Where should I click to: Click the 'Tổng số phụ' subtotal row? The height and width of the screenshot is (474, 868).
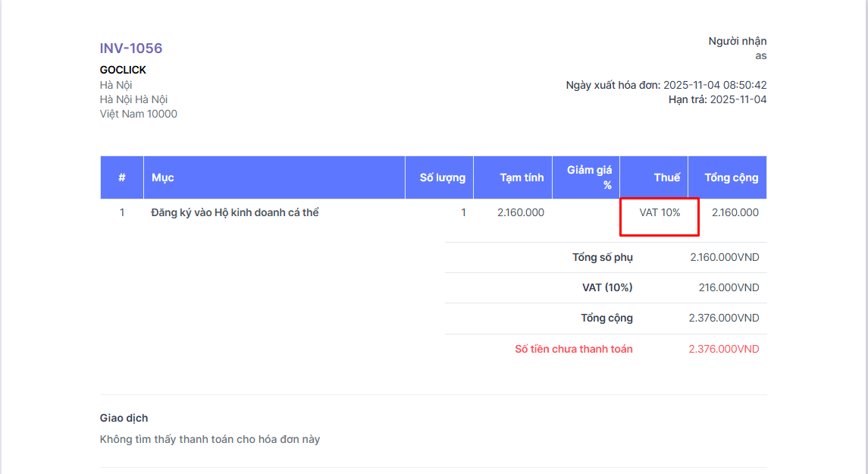pos(603,257)
